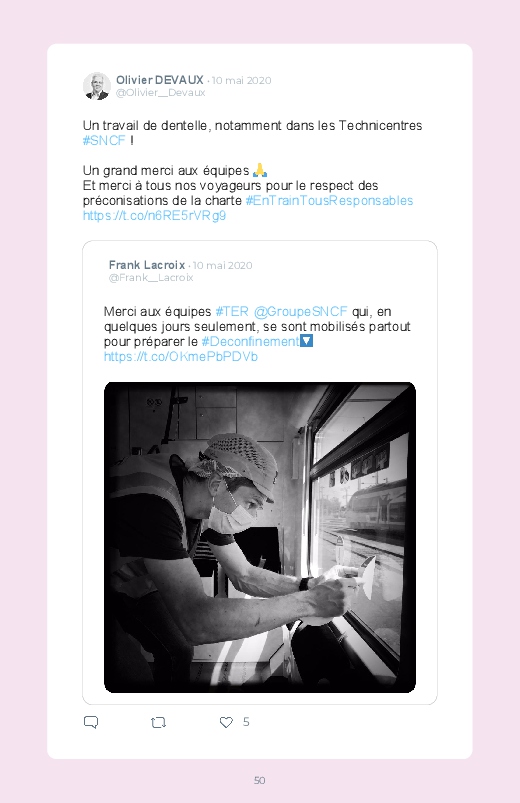The image size is (520, 803).
Task: Like the tweet with heart icon
Action: pyautogui.click(x=226, y=722)
